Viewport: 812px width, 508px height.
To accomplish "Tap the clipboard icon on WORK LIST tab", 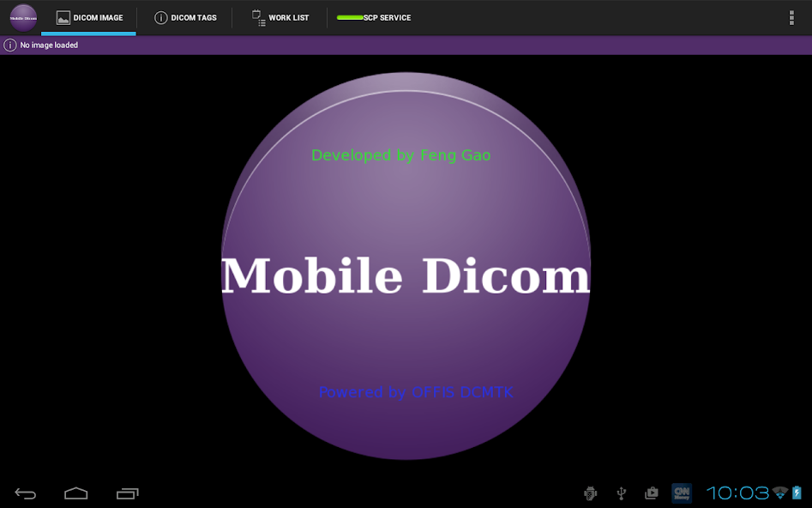I will click(256, 16).
